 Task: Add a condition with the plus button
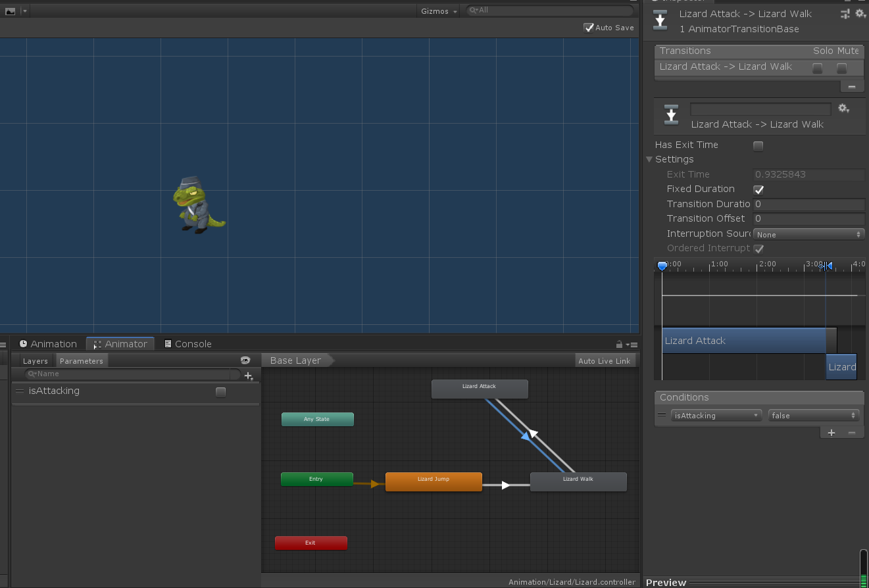tap(832, 432)
